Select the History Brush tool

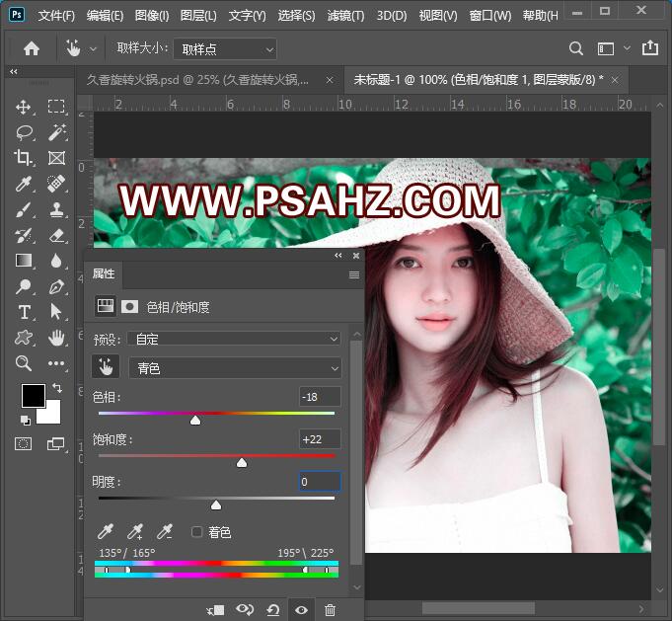tap(23, 235)
